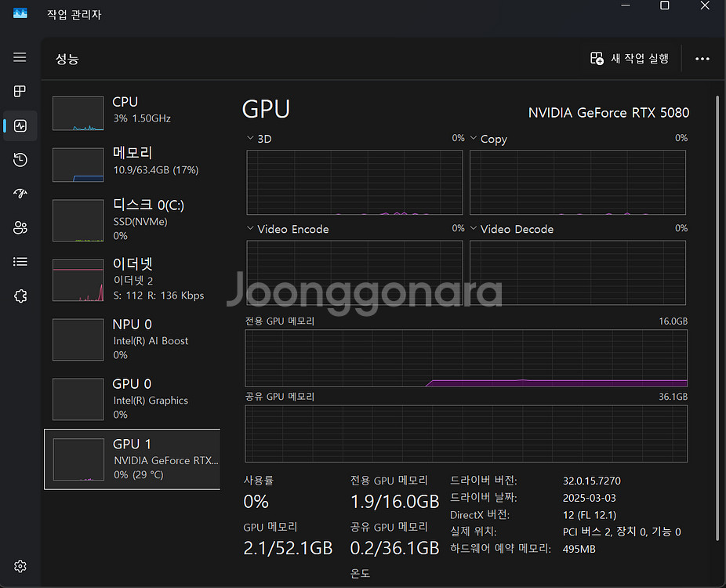Click the 495MB hardware reserved memory value
Image resolution: width=726 pixels, height=588 pixels.
click(579, 549)
